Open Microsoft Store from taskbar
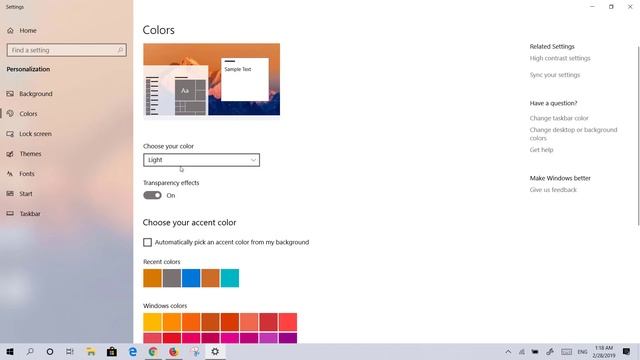The height and width of the screenshot is (360, 640). pos(111,351)
